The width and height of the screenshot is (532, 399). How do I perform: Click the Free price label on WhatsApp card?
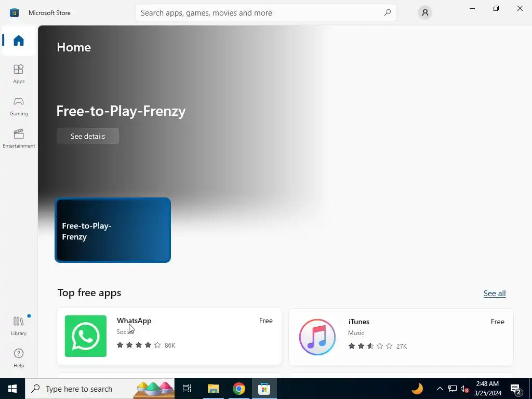pyautogui.click(x=265, y=321)
